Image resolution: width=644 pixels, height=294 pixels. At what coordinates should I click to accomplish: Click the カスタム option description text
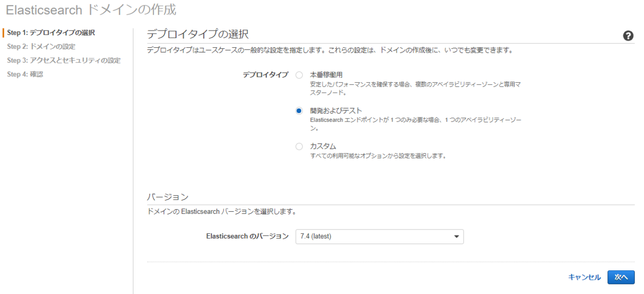(378, 156)
